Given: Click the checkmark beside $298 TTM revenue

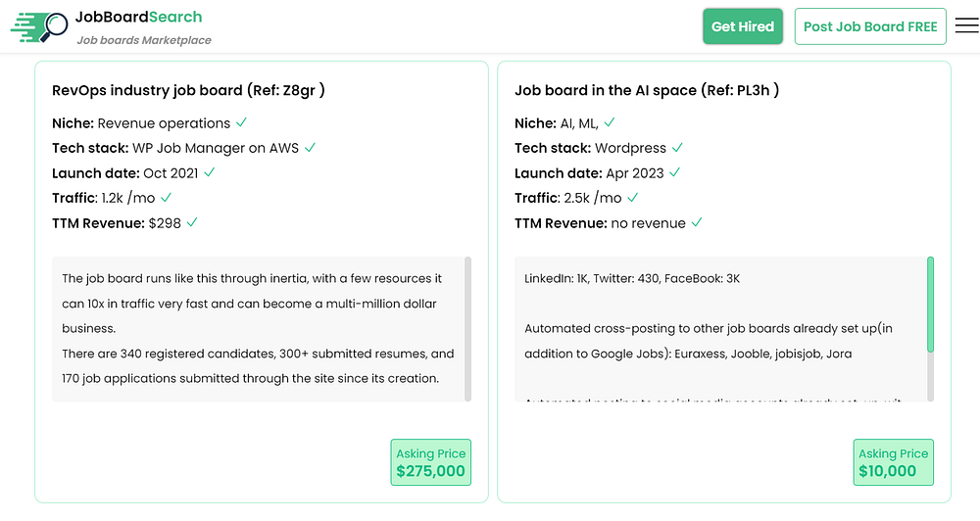Looking at the screenshot, I should tap(192, 222).
